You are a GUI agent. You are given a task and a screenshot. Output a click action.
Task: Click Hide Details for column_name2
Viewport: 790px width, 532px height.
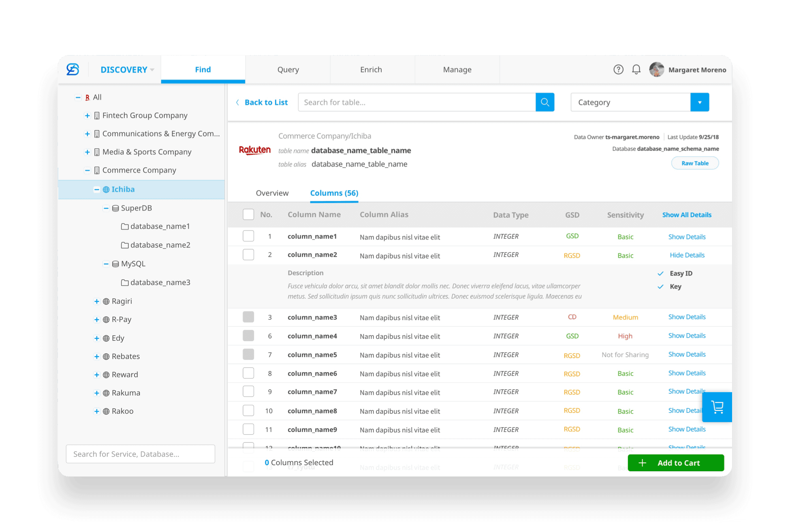pyautogui.click(x=687, y=255)
